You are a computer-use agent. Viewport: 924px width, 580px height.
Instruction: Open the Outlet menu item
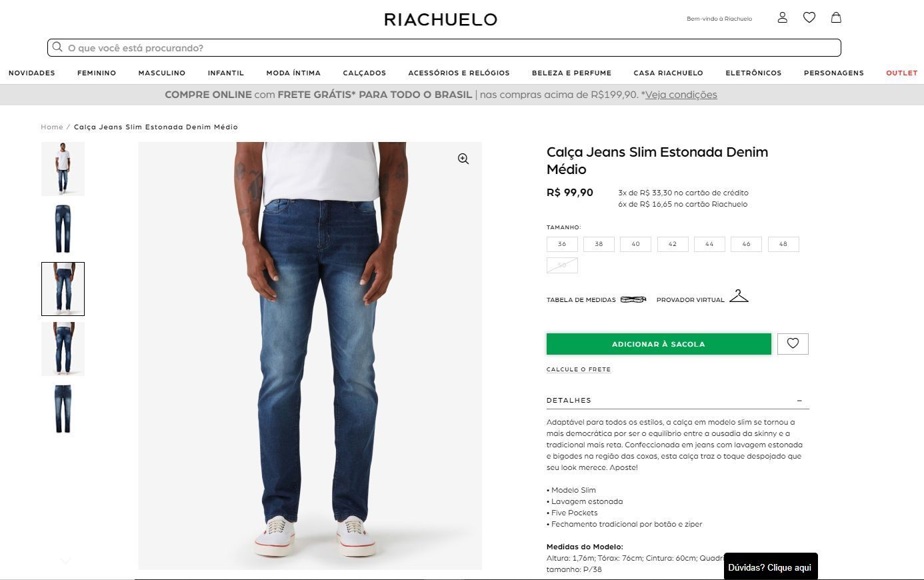(x=902, y=73)
